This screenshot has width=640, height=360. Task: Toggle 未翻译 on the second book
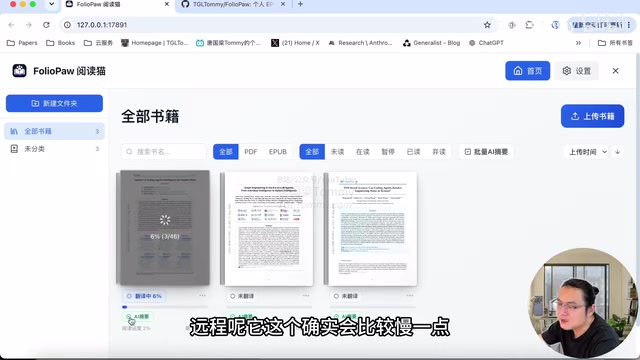tap(242, 296)
